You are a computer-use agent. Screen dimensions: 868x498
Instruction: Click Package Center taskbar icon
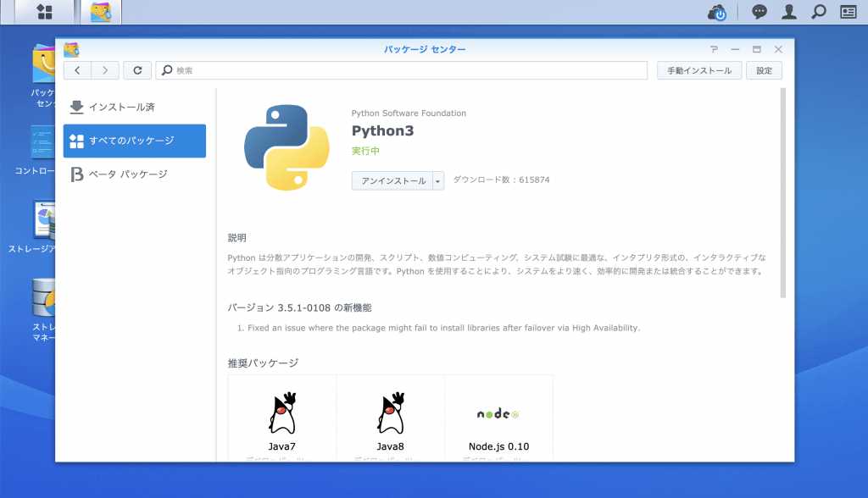pyautogui.click(x=101, y=12)
